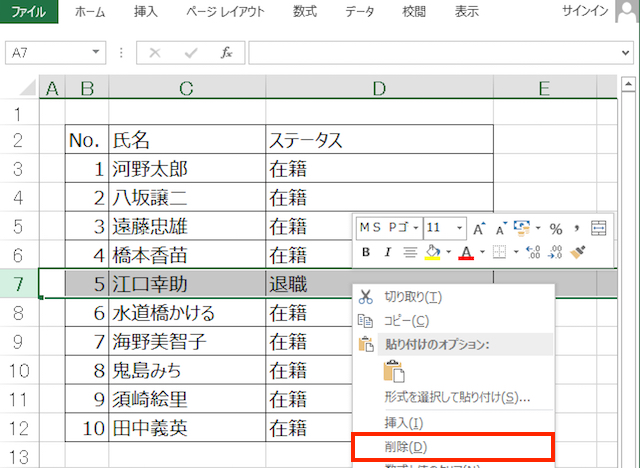Click the decrease font size icon
Viewport: 640px width, 468px height.
click(500, 228)
